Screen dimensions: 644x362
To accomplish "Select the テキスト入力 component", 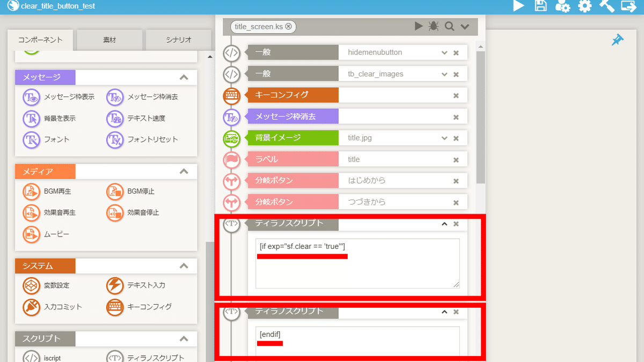I will [136, 285].
